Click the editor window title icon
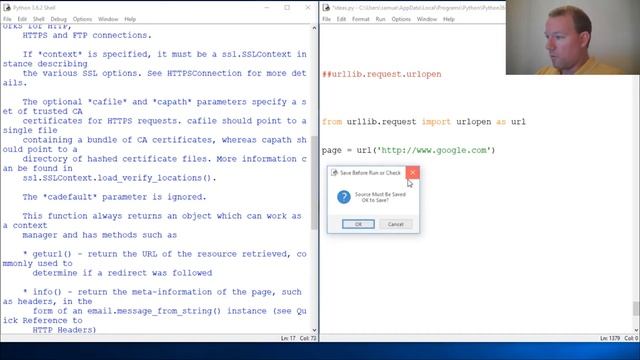The height and width of the screenshot is (360, 640). 326,8
